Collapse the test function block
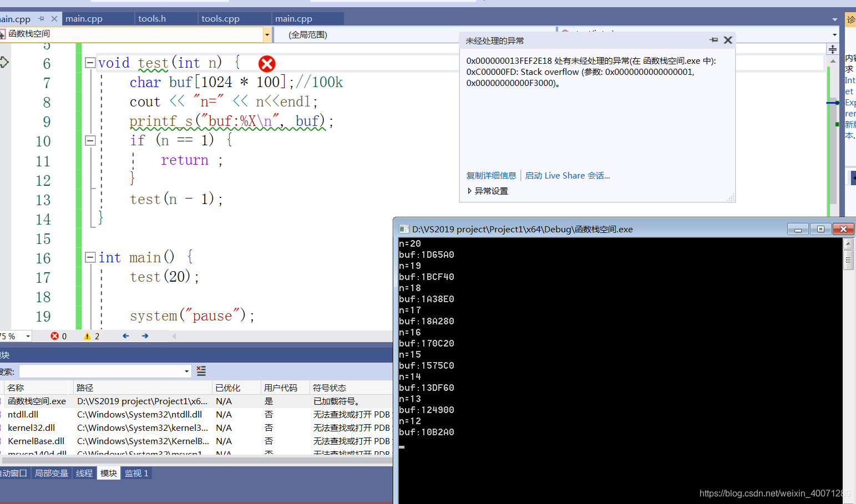This screenshot has height=504, width=856. coord(90,63)
